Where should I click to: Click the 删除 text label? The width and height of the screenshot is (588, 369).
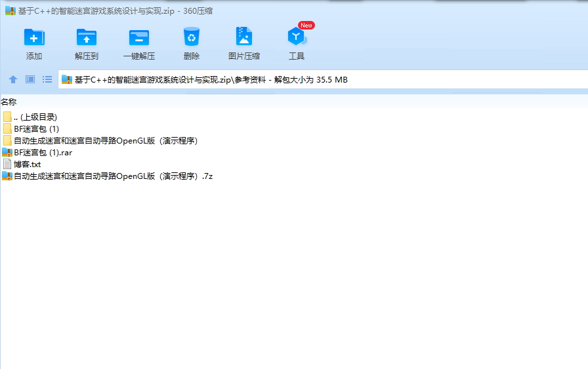tap(192, 56)
